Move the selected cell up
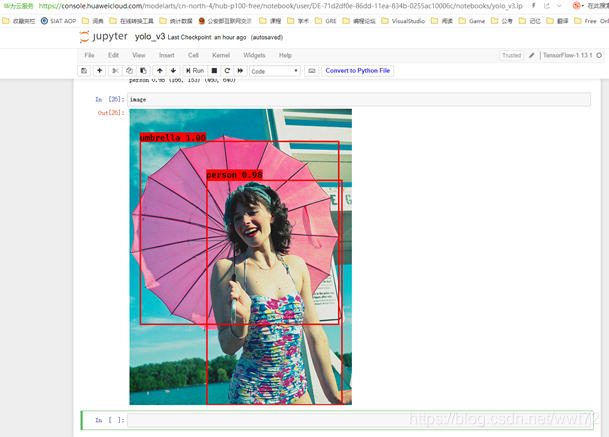Image resolution: width=609 pixels, height=437 pixels. point(160,71)
